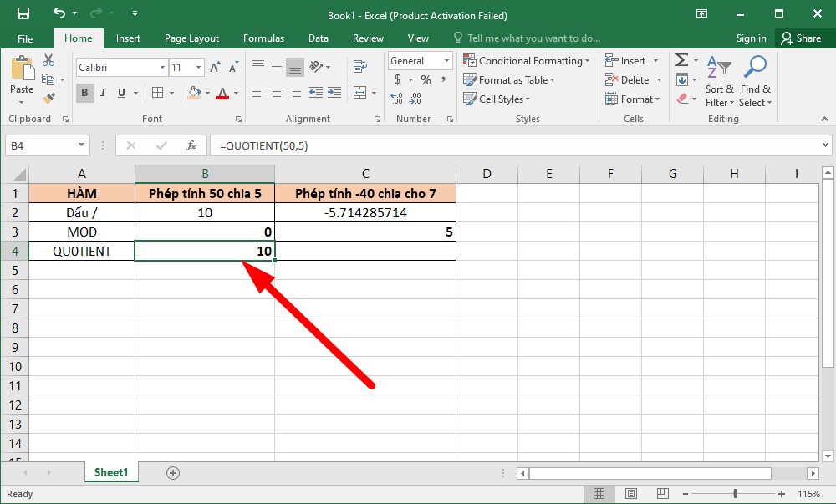This screenshot has height=504, width=836.
Task: Click inside the formula bar
Action: [x=334, y=145]
